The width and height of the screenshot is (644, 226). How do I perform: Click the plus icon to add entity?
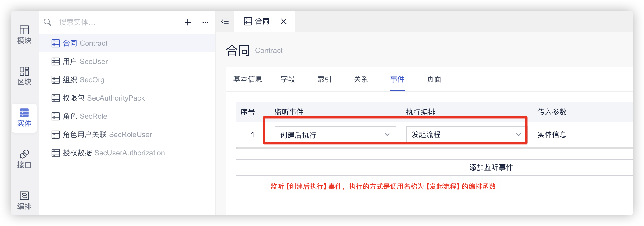click(188, 22)
